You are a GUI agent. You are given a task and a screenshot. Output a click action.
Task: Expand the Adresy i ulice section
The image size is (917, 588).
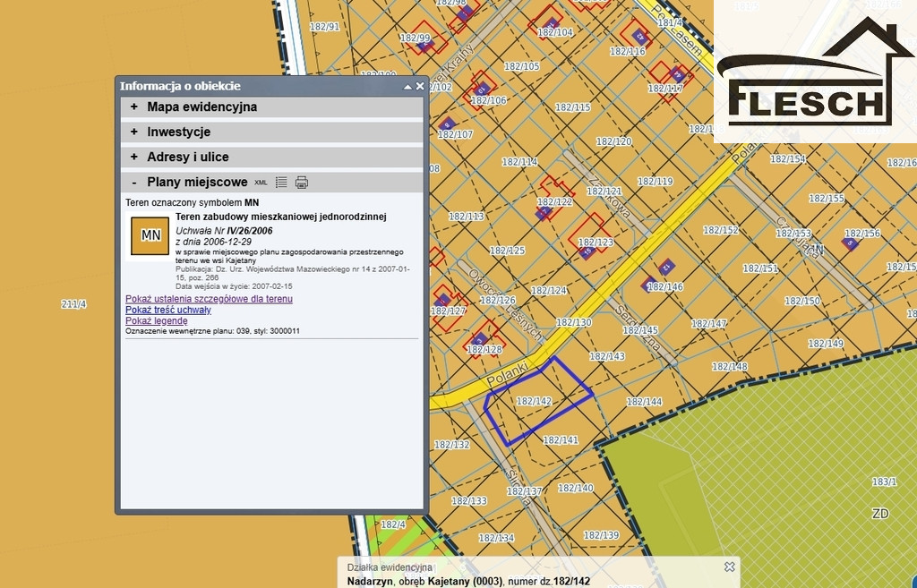[272, 158]
